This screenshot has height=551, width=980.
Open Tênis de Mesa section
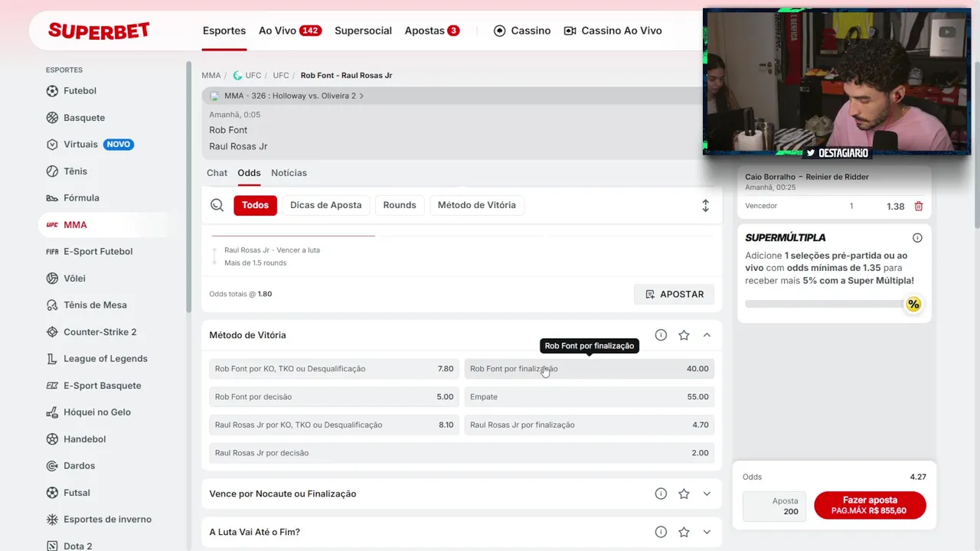pos(95,305)
